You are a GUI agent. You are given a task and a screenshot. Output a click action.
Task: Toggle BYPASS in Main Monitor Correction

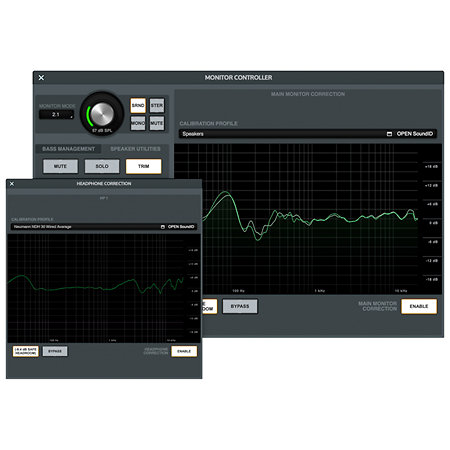(x=240, y=306)
